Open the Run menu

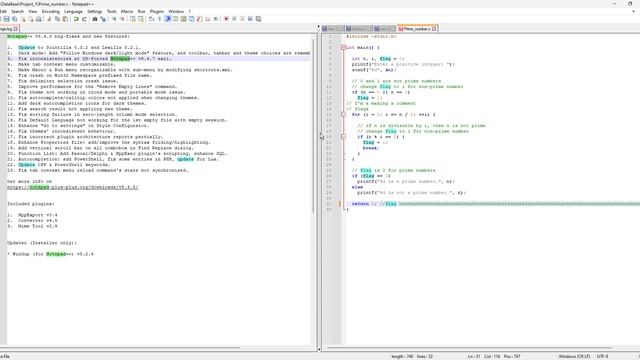pos(142,11)
